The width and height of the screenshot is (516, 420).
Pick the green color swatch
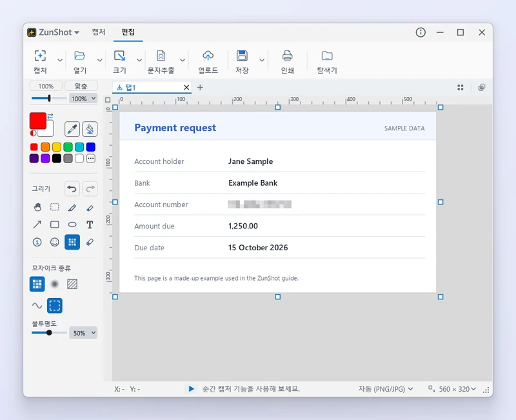tap(68, 147)
